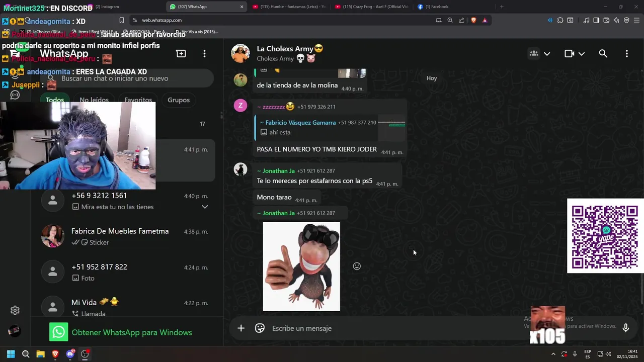Expand the chevron on +56 9 3212 1561 row
This screenshot has height=362, width=644.
205,207
